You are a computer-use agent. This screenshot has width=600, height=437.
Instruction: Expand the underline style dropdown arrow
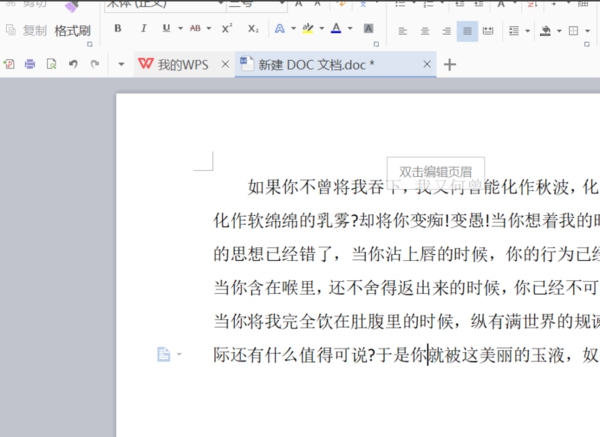(x=180, y=28)
